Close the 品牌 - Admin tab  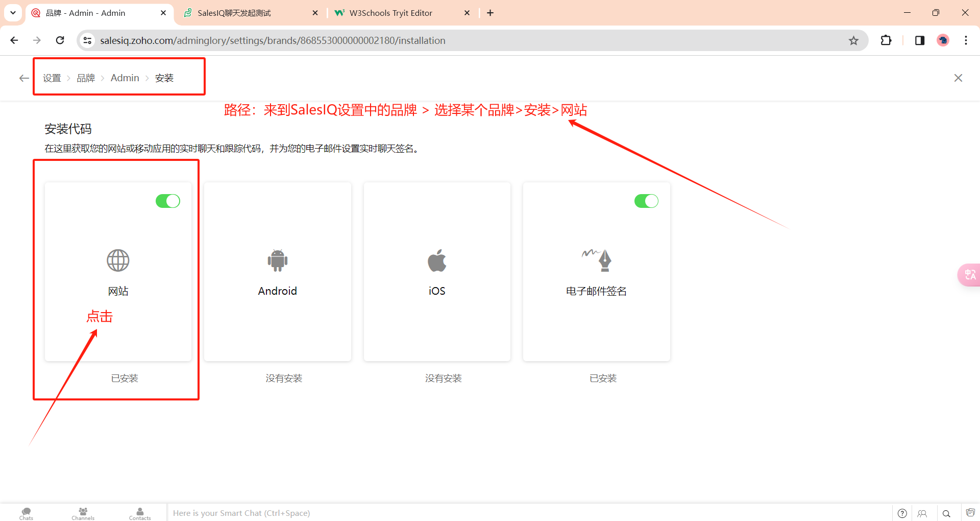point(163,13)
